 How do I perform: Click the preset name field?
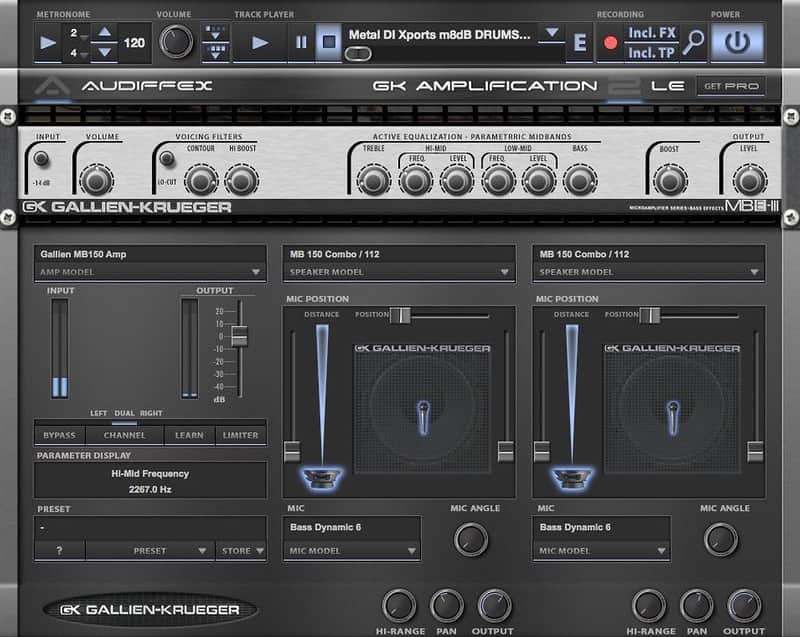tap(151, 528)
